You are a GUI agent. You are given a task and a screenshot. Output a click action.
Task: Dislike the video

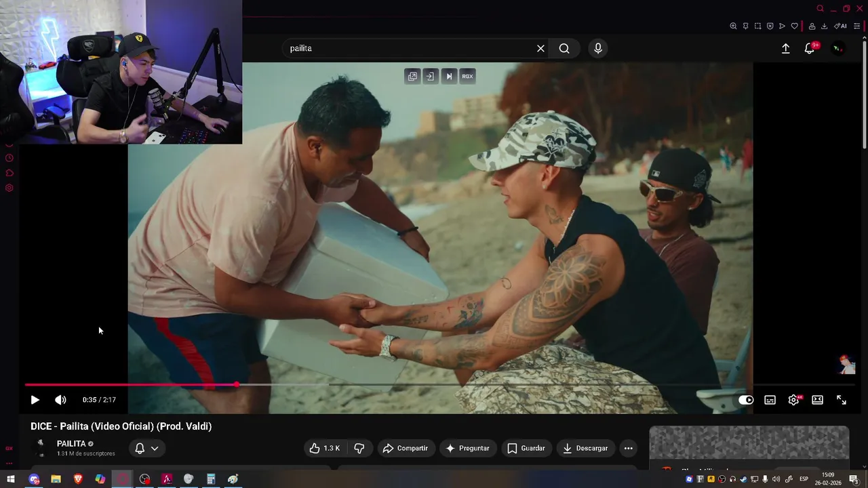click(x=359, y=448)
